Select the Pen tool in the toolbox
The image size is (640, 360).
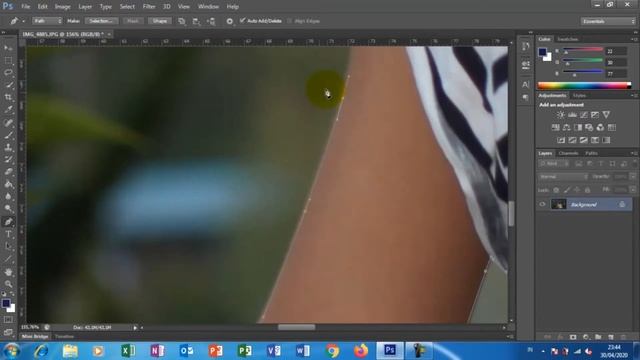coord(8,222)
